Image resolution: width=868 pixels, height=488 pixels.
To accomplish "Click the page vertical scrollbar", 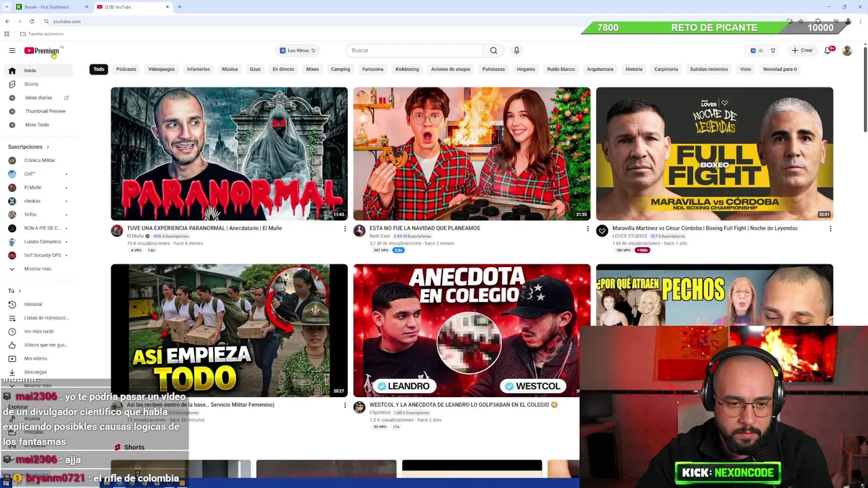I will [865, 88].
